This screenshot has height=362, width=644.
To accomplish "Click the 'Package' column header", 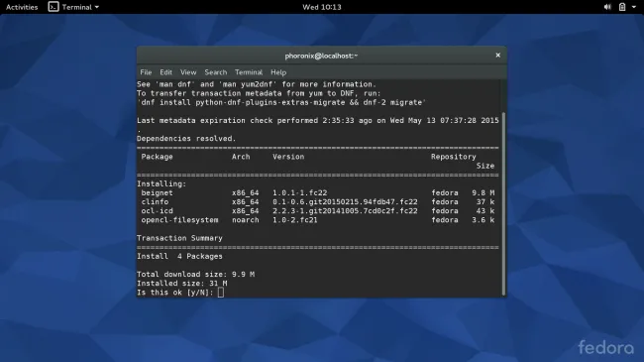I will coord(157,157).
